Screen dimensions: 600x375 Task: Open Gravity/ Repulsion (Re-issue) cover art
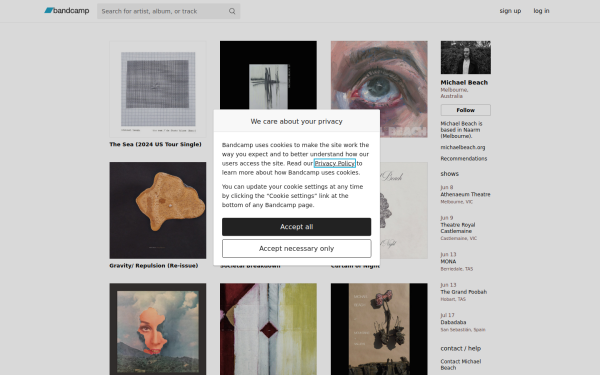pyautogui.click(x=158, y=210)
